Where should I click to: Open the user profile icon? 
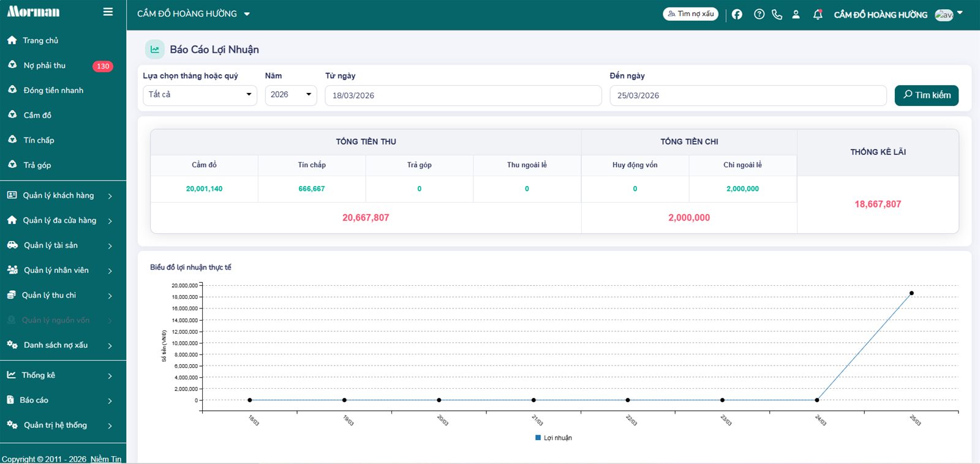pos(796,14)
